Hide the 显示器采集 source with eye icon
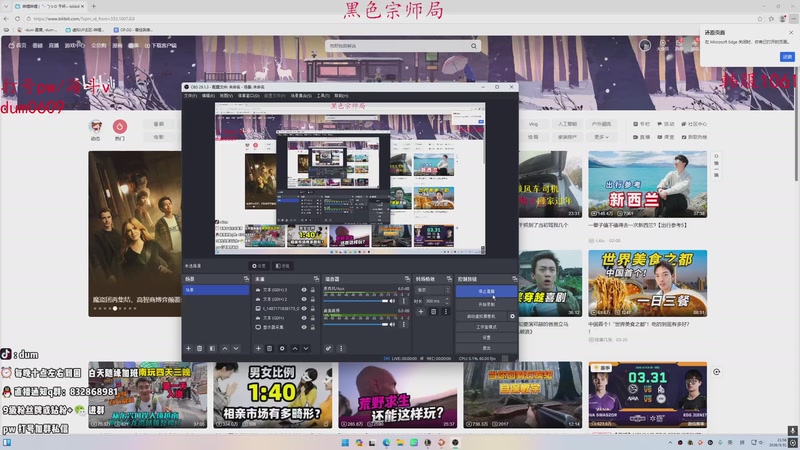The height and width of the screenshot is (450, 800). click(x=303, y=327)
